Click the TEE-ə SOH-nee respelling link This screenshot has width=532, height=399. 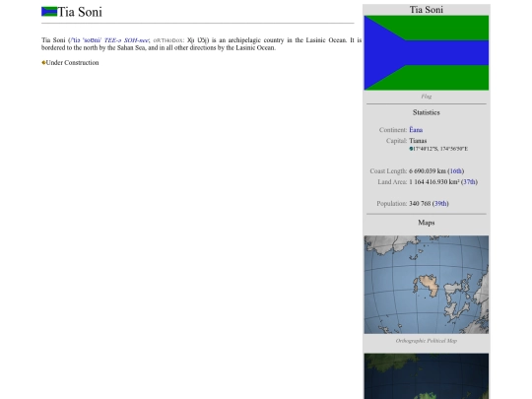click(x=126, y=40)
